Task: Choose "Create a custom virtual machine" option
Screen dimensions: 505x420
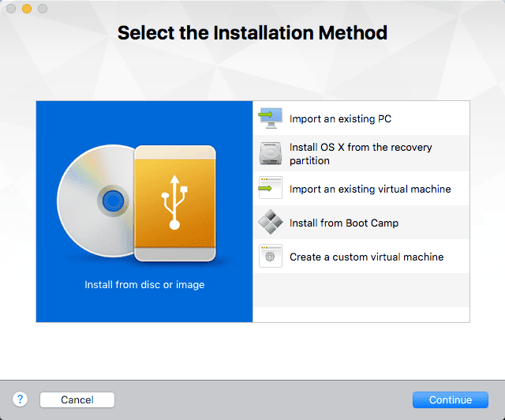Action: click(x=361, y=257)
